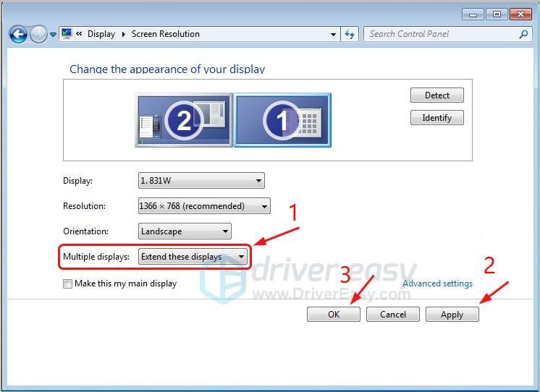This screenshot has height=392, width=540.
Task: Expand the arrow after the Display breadcrumb
Action: (x=124, y=35)
